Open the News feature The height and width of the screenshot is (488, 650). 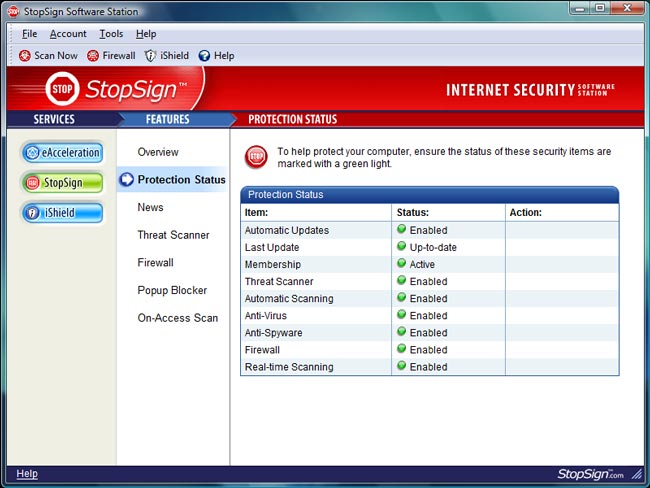[x=150, y=207]
